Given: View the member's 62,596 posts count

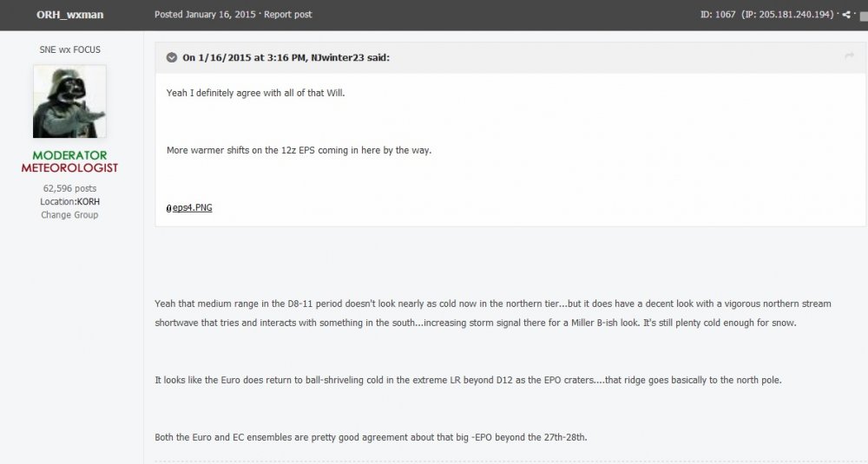Looking at the screenshot, I should pyautogui.click(x=69, y=188).
